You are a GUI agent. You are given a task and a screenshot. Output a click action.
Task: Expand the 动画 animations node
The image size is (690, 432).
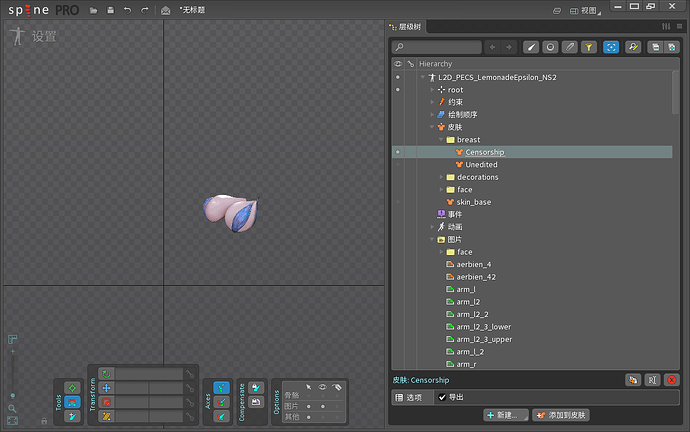click(432, 227)
